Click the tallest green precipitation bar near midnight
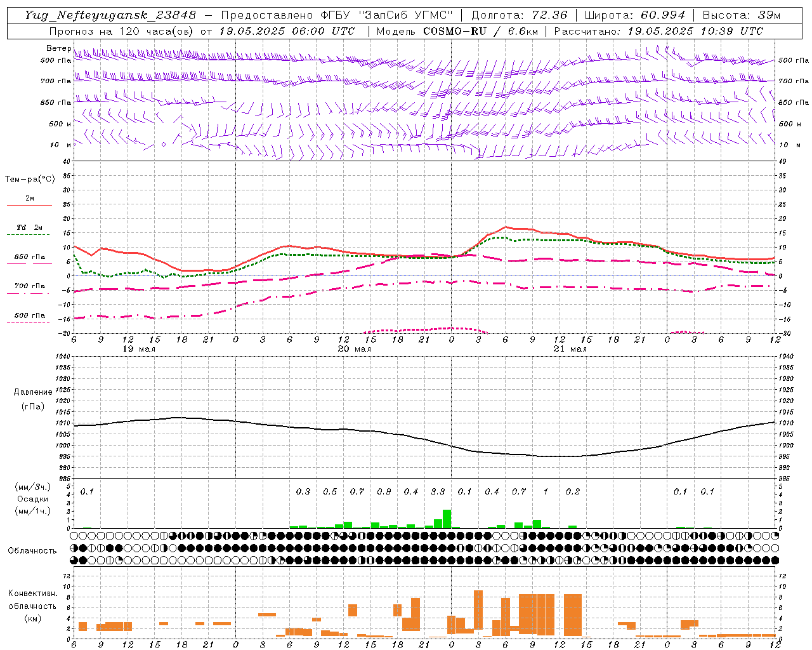The height and width of the screenshot is (650, 812). 447,519
